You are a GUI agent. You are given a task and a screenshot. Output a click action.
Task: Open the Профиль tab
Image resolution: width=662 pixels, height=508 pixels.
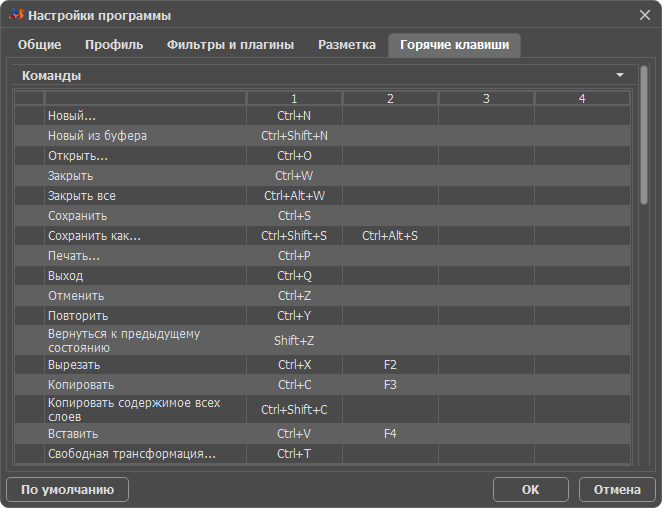click(114, 45)
